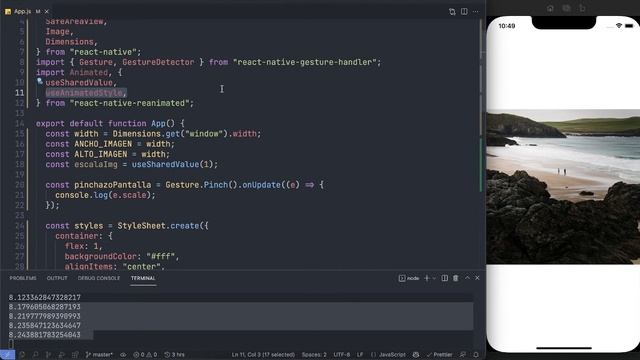Click terminal output 8.243881783254043

tap(44, 335)
